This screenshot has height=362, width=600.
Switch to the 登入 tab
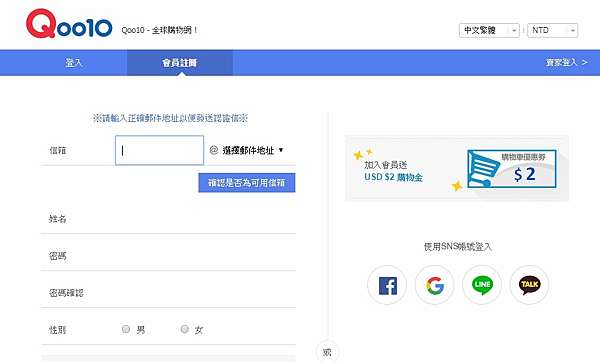pyautogui.click(x=74, y=62)
